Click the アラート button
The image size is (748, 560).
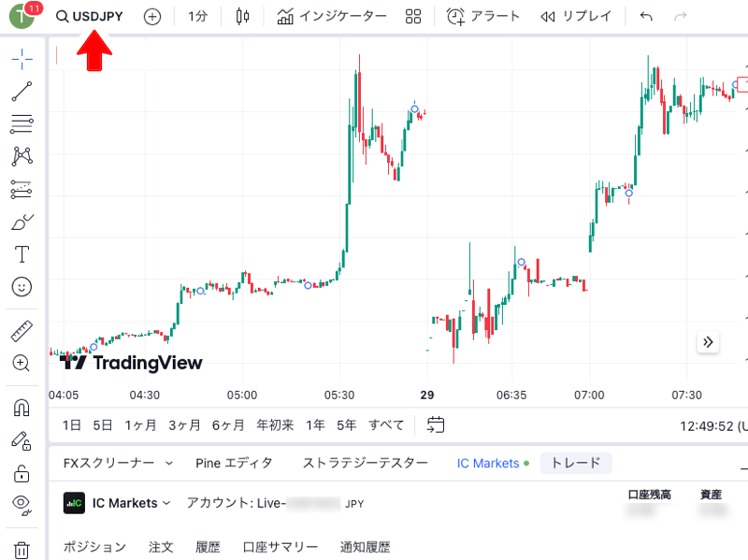click(482, 16)
